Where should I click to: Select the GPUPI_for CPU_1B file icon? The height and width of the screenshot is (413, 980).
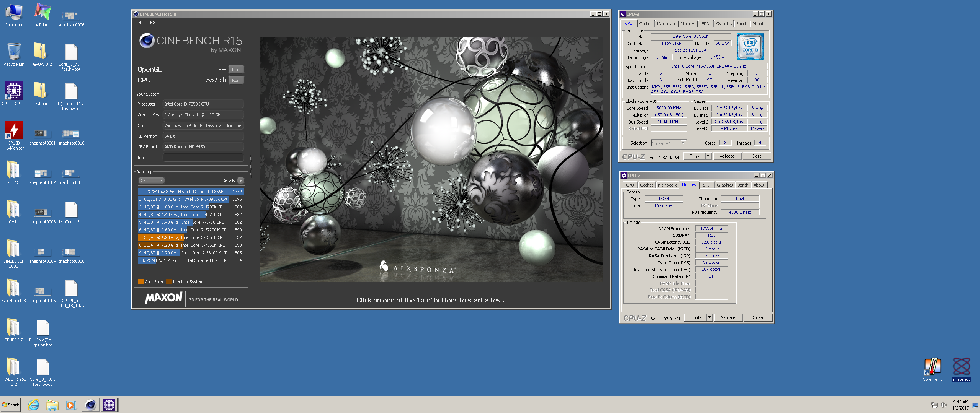(71, 294)
